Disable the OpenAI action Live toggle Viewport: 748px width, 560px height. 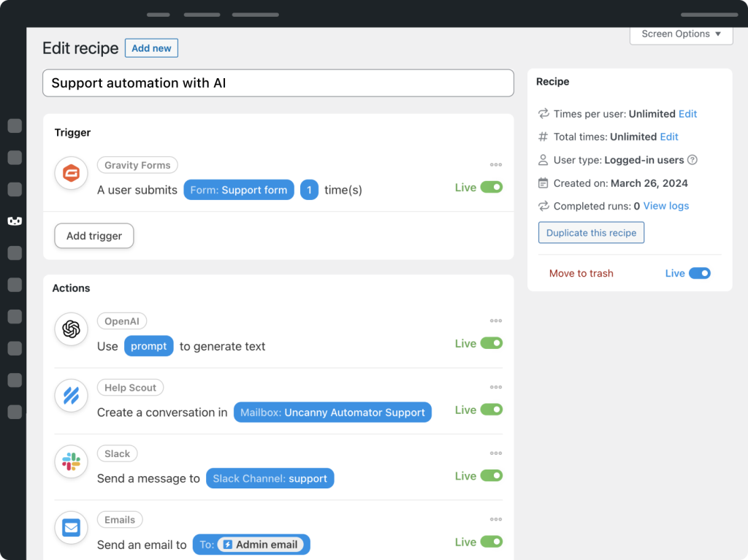[492, 343]
